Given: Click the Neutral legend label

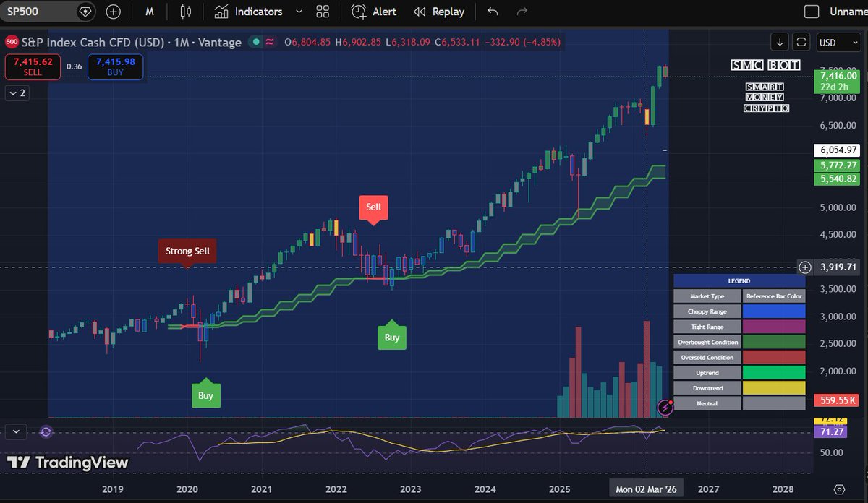Looking at the screenshot, I should [x=707, y=403].
